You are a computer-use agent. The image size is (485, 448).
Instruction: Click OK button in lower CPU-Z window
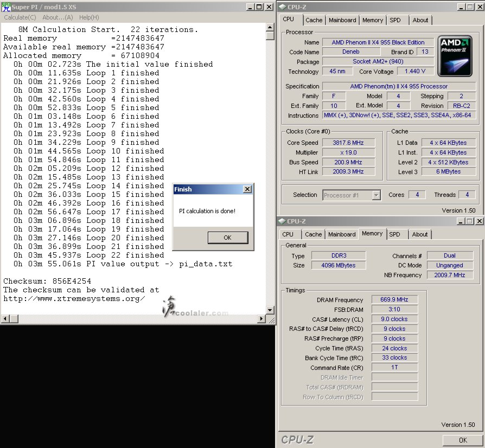(x=463, y=440)
